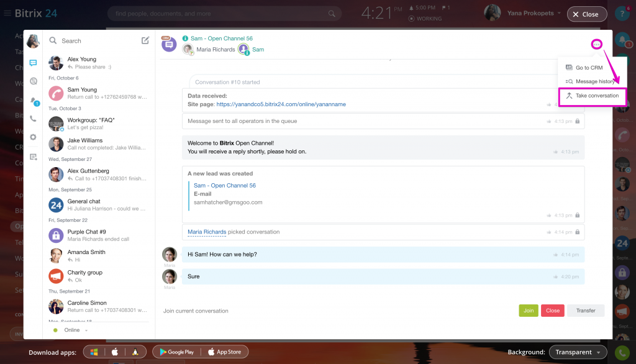The width and height of the screenshot is (636, 364).
Task: Open the Sam - Open Channel 56 lead link
Action: (x=224, y=186)
